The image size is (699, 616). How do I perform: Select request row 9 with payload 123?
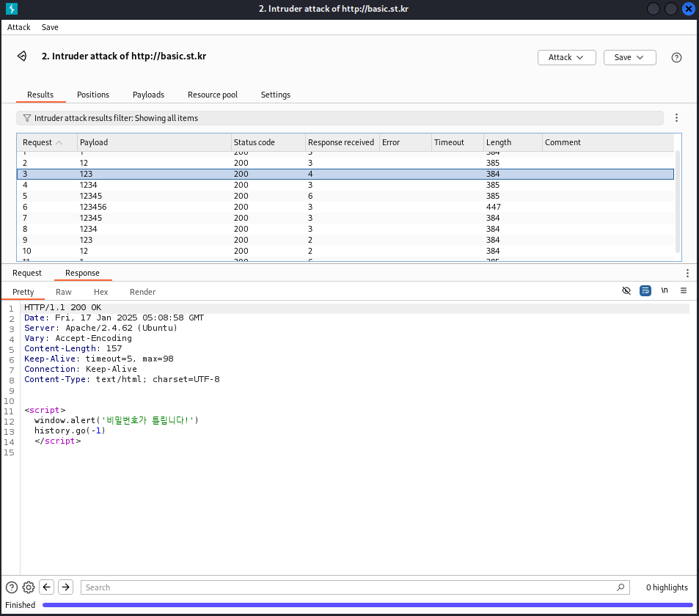[x=345, y=240]
